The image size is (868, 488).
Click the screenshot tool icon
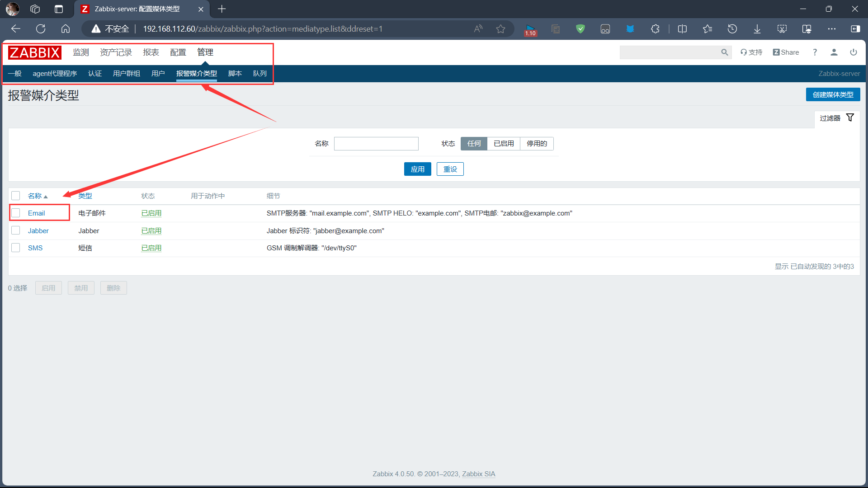(782, 29)
